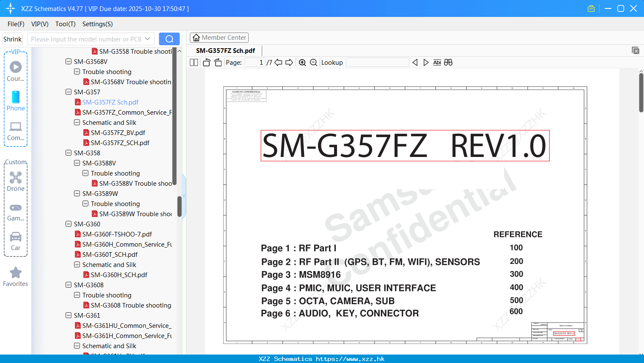Click the Lookup text field
The width and height of the screenshot is (644, 363).
[377, 62]
